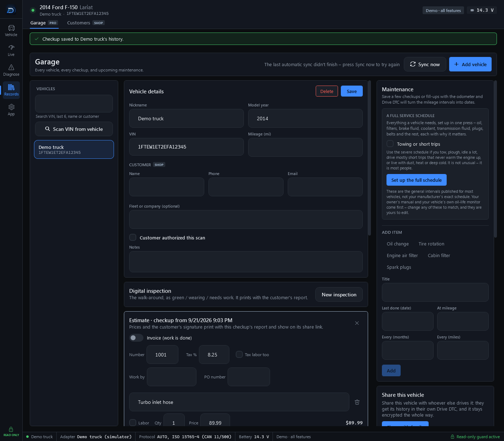Viewport: 504px width, 441px height.
Task: Click the Fleet or company field
Action: click(x=246, y=219)
